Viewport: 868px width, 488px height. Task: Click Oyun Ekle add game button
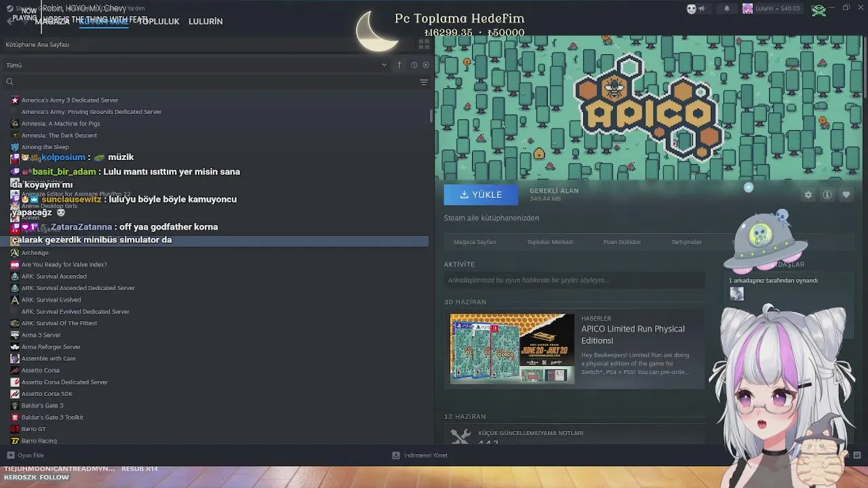click(26, 455)
